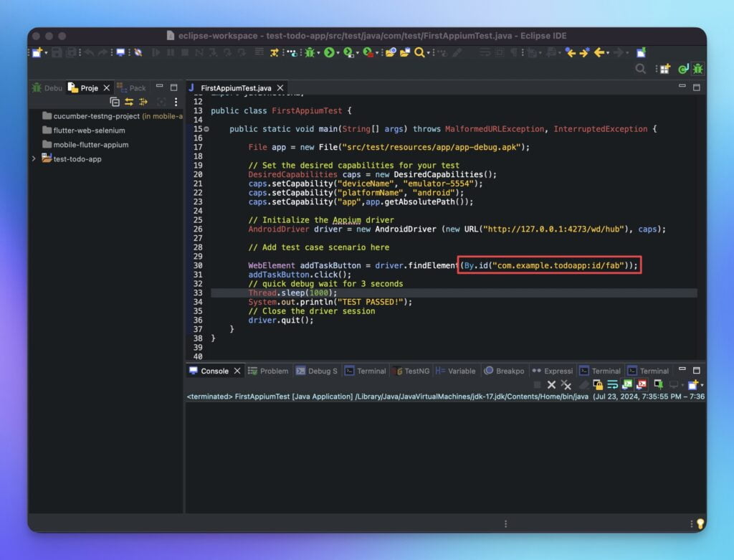Toggle Scroll Lock in Console toolbar
The height and width of the screenshot is (560, 734).
click(598, 385)
